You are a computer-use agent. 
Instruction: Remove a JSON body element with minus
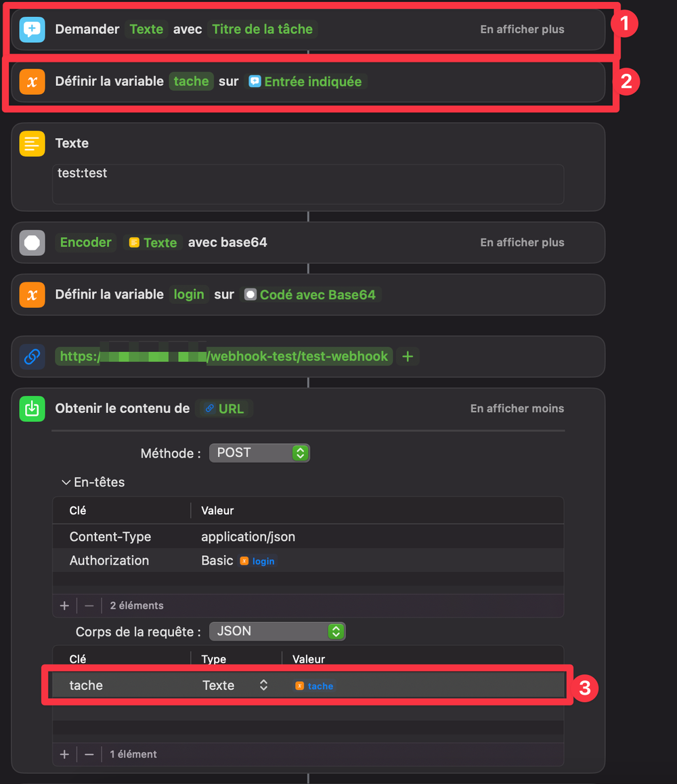(x=89, y=754)
